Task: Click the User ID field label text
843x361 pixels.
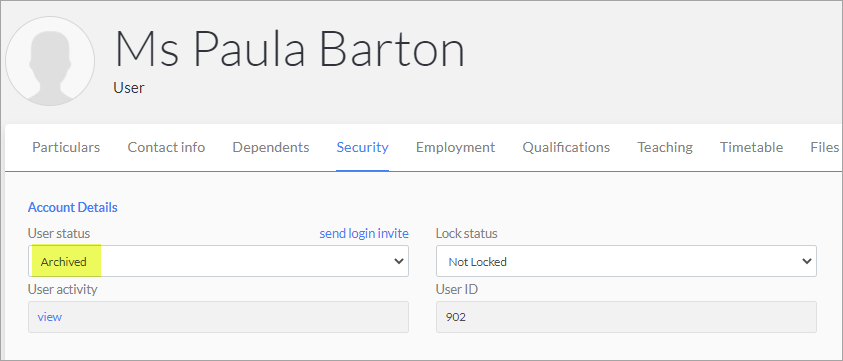Action: tap(456, 289)
